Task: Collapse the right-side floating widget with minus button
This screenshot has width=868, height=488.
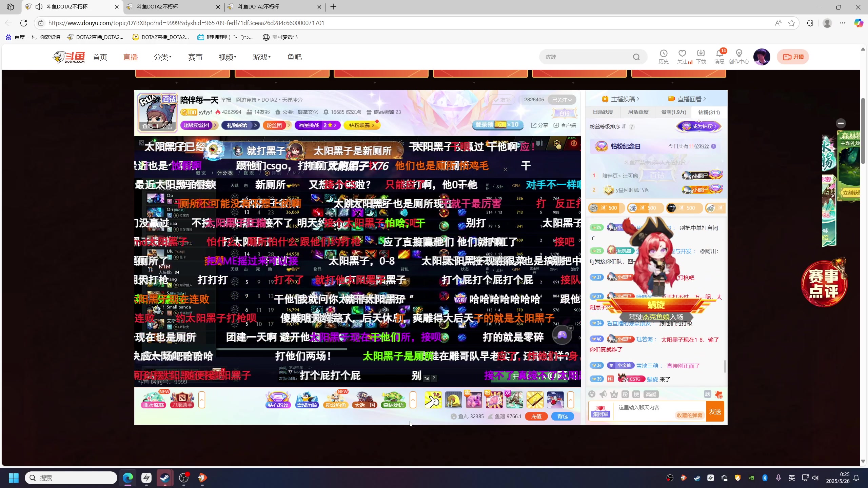Action: (x=841, y=123)
